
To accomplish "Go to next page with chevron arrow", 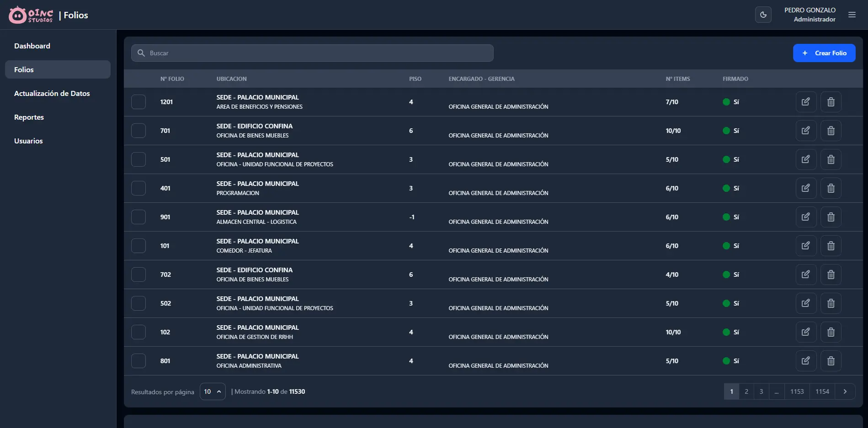I will tap(845, 391).
